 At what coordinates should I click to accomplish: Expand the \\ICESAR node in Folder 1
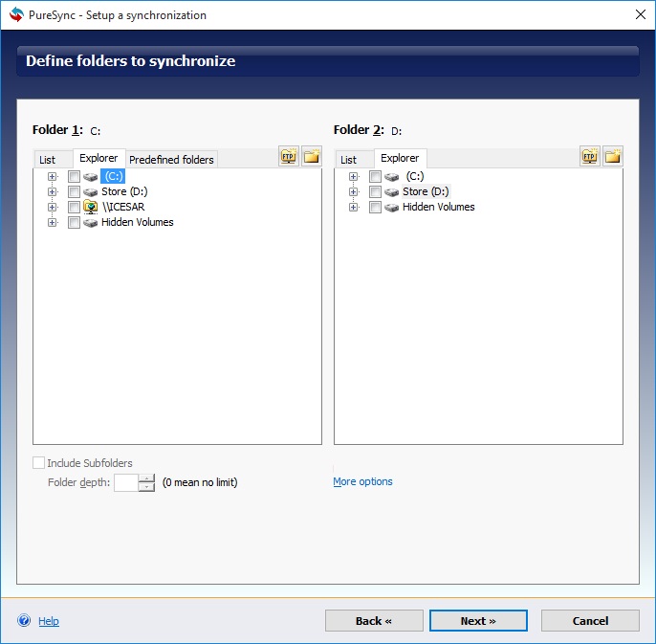[x=52, y=207]
